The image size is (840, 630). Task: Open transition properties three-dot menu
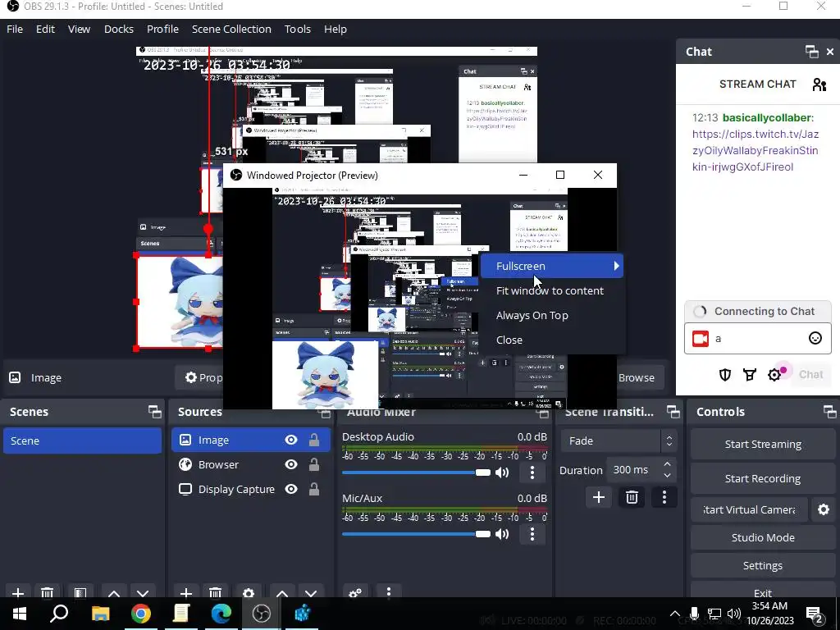(x=664, y=497)
